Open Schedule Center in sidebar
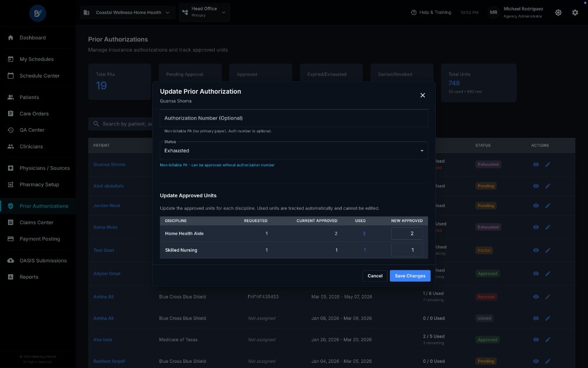 pyautogui.click(x=40, y=75)
